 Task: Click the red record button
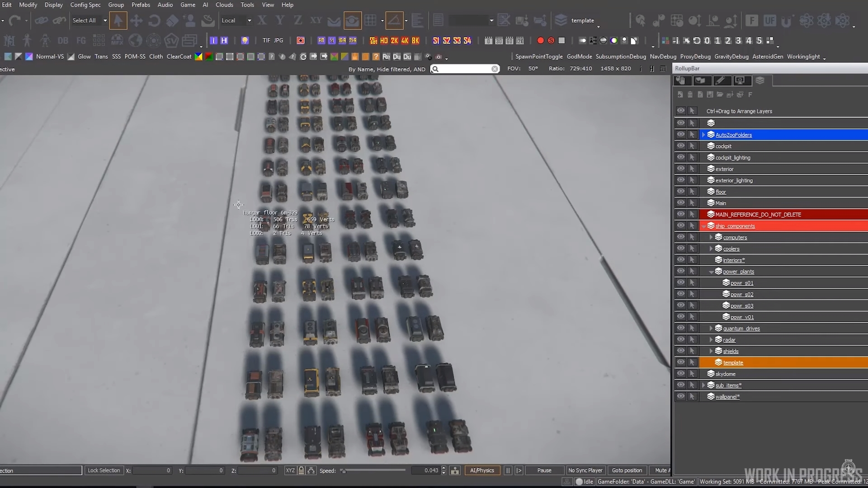540,41
